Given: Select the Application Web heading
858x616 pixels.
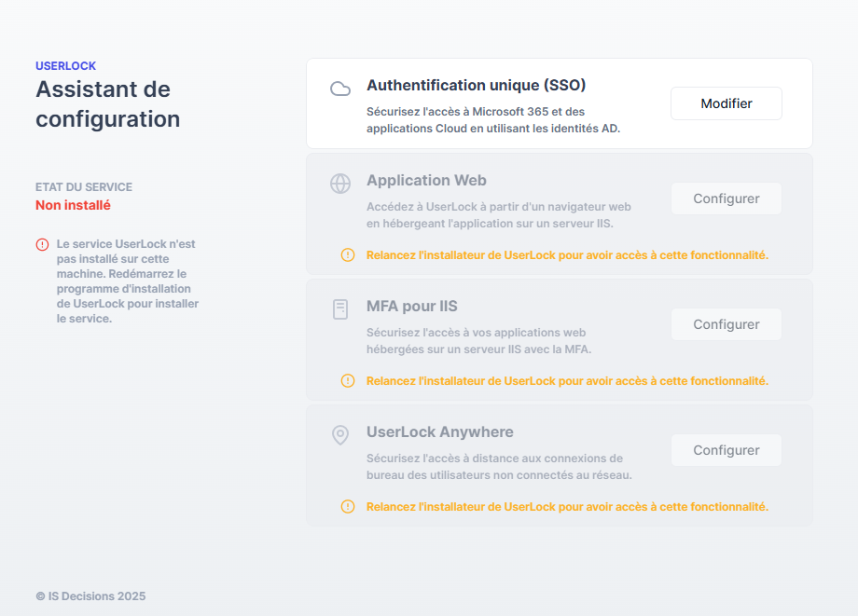Looking at the screenshot, I should 426,181.
